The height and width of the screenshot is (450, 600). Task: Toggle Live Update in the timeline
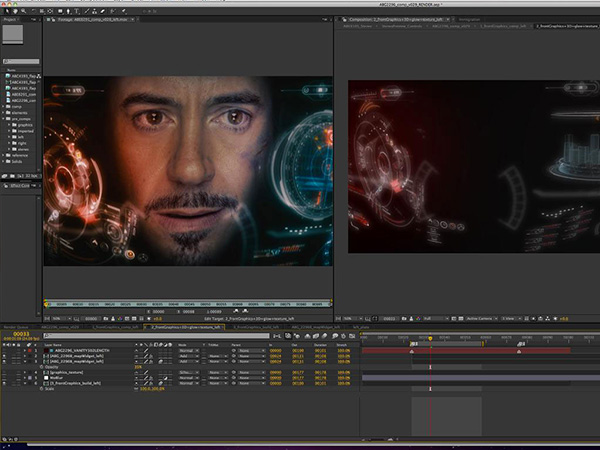click(288, 336)
